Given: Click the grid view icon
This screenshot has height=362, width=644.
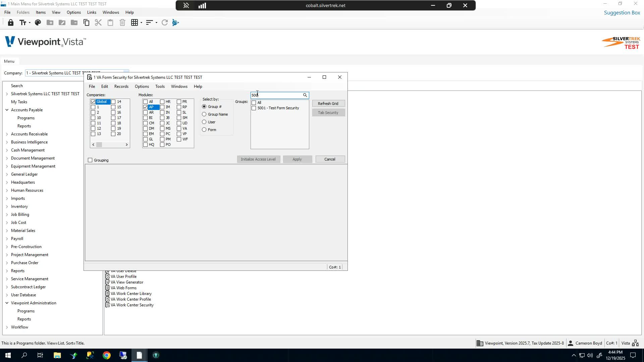Looking at the screenshot, I should click(135, 22).
